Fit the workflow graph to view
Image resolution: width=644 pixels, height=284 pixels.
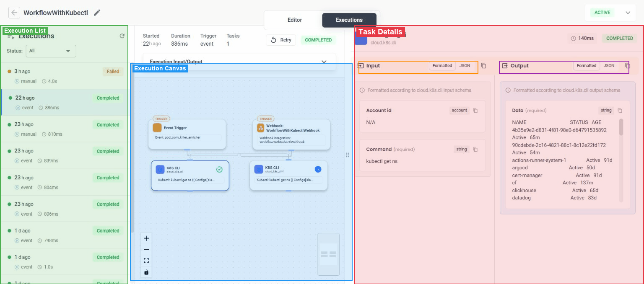click(146, 260)
